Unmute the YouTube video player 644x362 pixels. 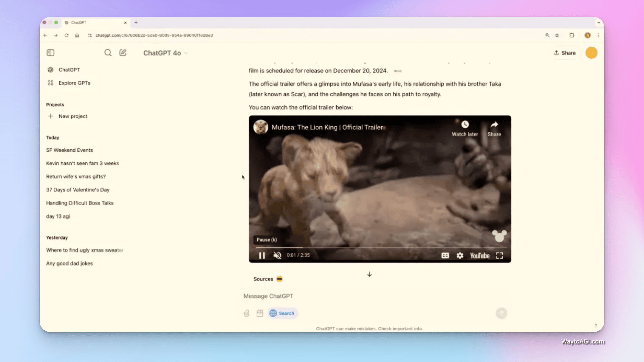click(277, 255)
